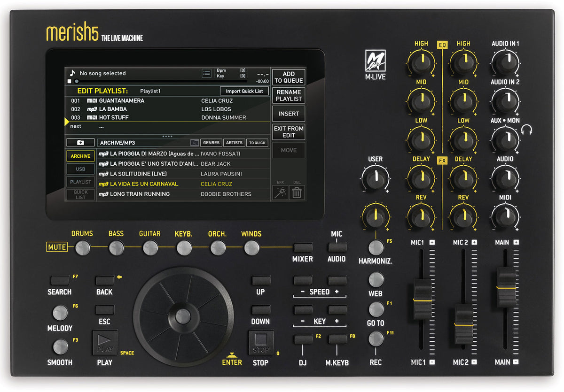Click the MAIN plus button
Image resolution: width=564 pixels, height=392 pixels.
(516, 242)
